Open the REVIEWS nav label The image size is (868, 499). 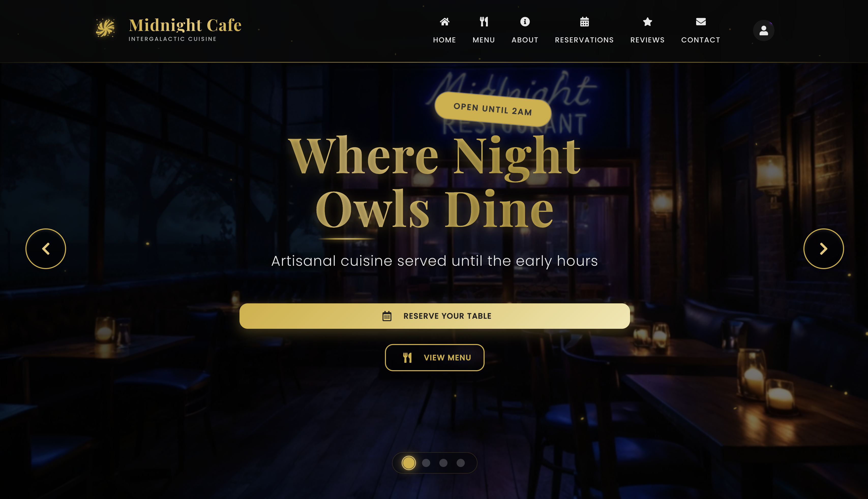coord(648,40)
